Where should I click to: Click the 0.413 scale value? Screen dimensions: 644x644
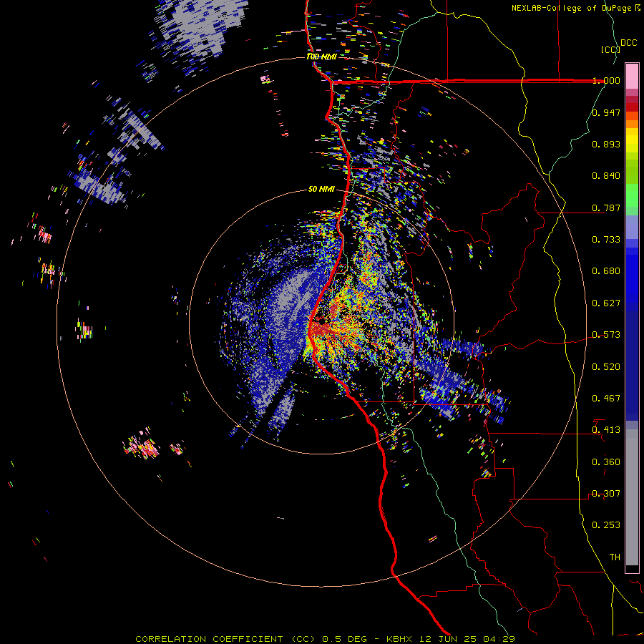pos(606,430)
